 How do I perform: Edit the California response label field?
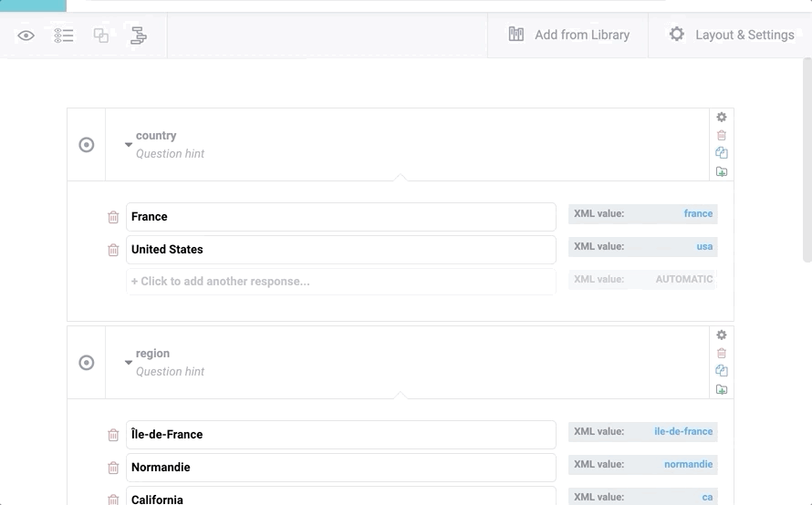point(340,497)
